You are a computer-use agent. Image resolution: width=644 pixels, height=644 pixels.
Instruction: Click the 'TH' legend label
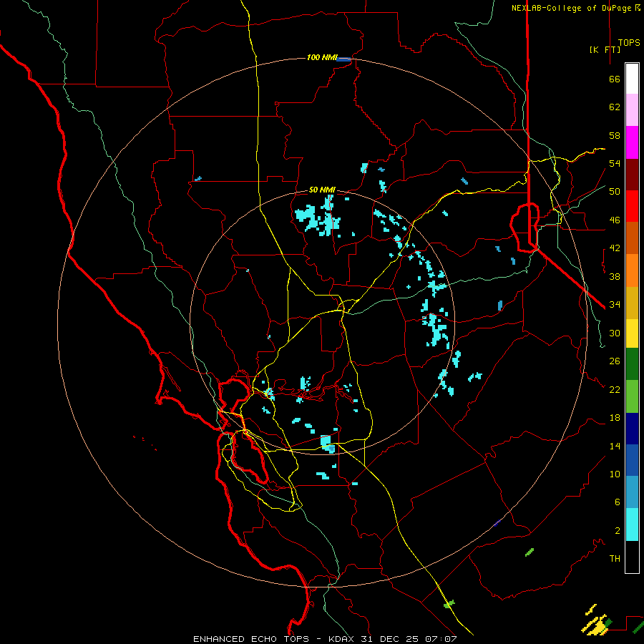pyautogui.click(x=615, y=559)
